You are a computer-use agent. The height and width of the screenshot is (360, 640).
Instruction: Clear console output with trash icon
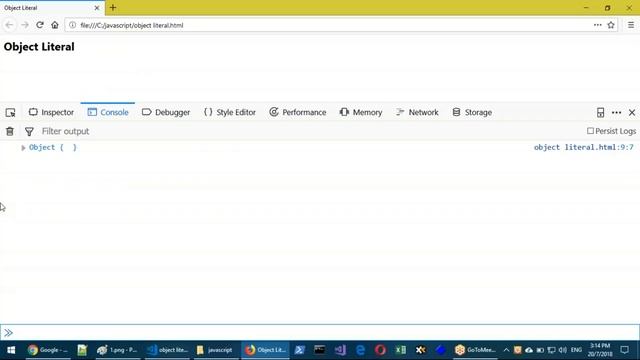click(10, 131)
